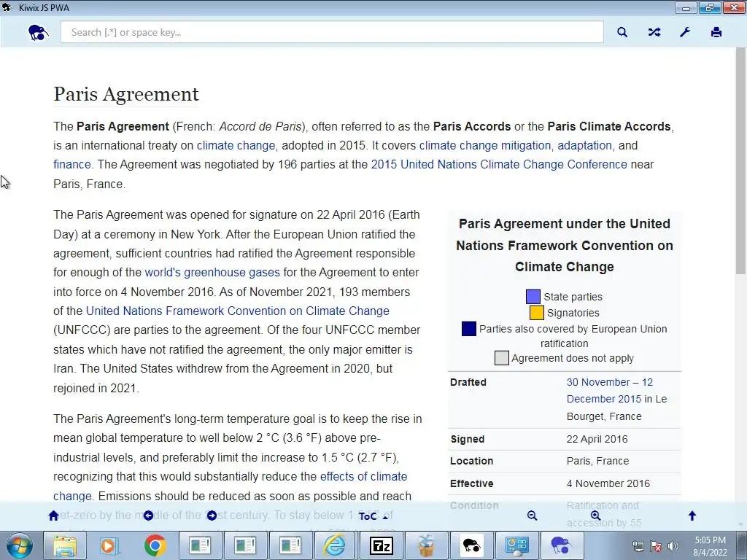The height and width of the screenshot is (560, 747).
Task: Click the dark blue European Union swatch
Action: (x=469, y=329)
